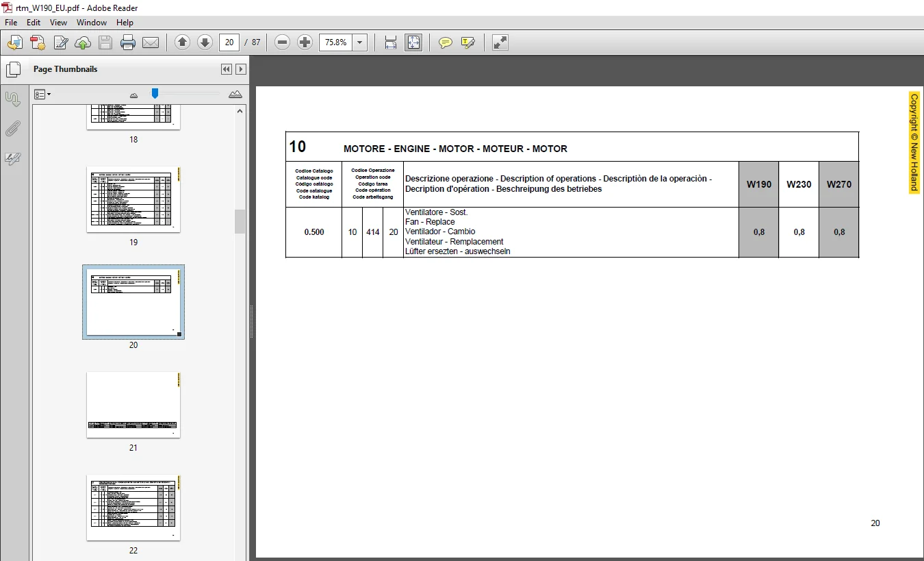Viewport: 924px width, 561px height.
Task: Select the page 18 thumbnail
Action: pyautogui.click(x=133, y=117)
